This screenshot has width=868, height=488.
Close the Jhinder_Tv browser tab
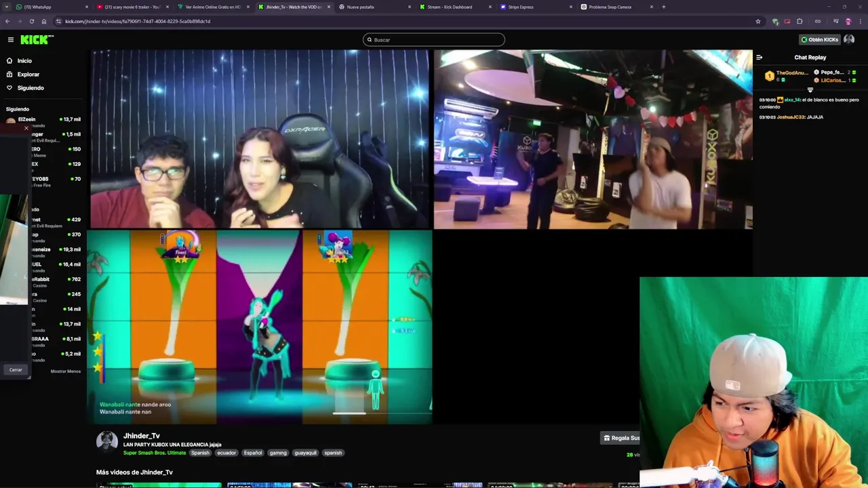(329, 7)
